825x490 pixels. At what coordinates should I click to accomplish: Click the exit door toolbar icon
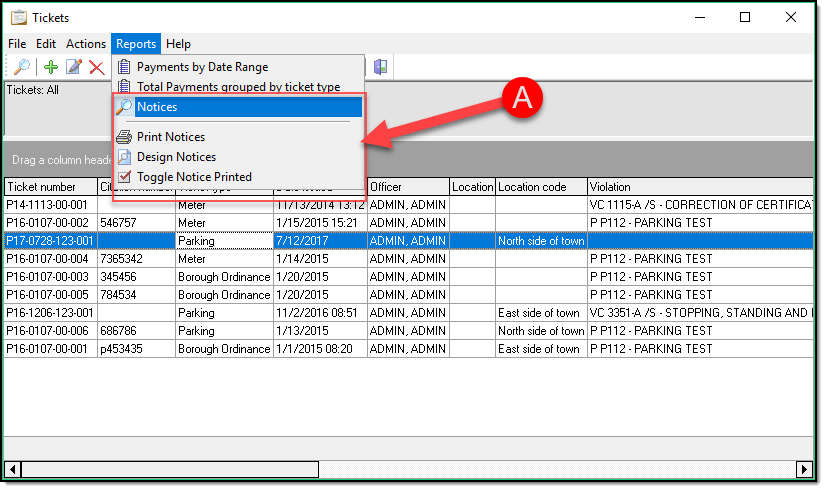(380, 67)
